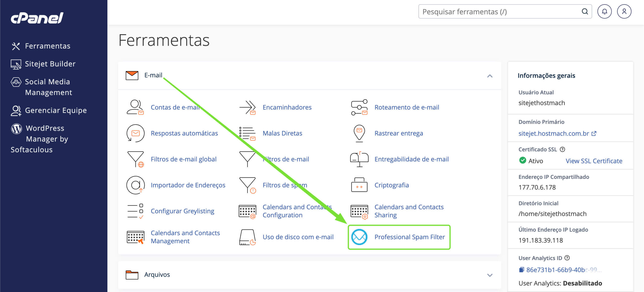644x292 pixels.
Task: Click the Importador de Endereços icon
Action: pos(136,185)
